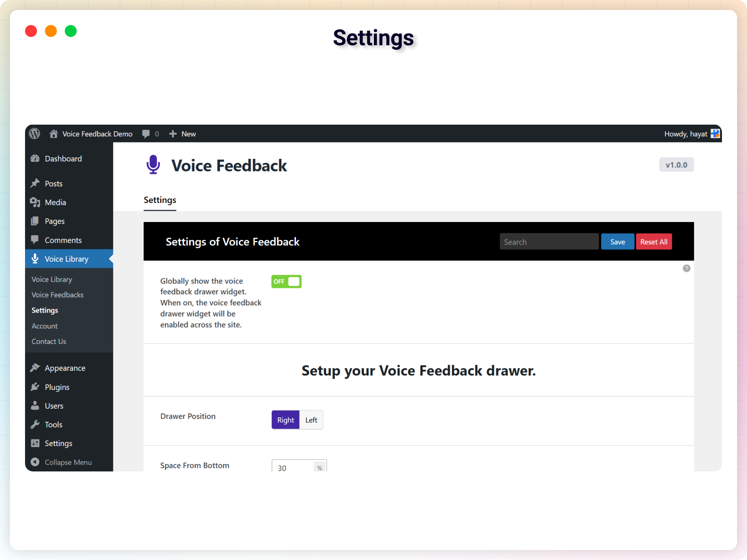The image size is (747, 560).
Task: Click the Plugins plug icon
Action: pos(35,387)
